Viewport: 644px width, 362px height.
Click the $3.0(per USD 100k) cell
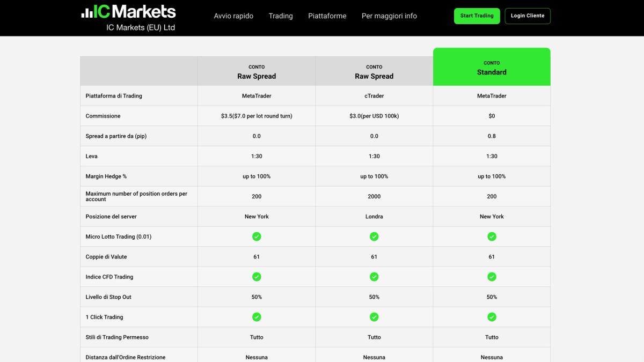pyautogui.click(x=374, y=116)
